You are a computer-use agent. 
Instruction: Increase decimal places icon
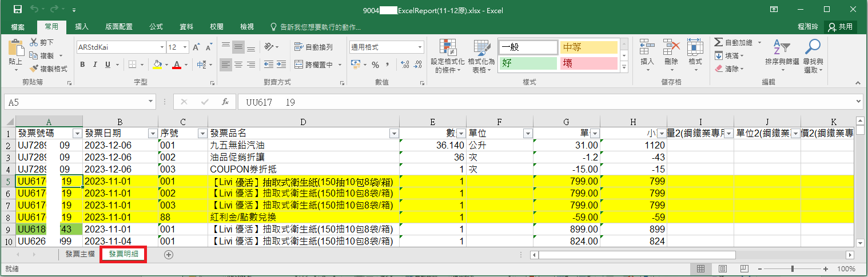click(x=405, y=65)
